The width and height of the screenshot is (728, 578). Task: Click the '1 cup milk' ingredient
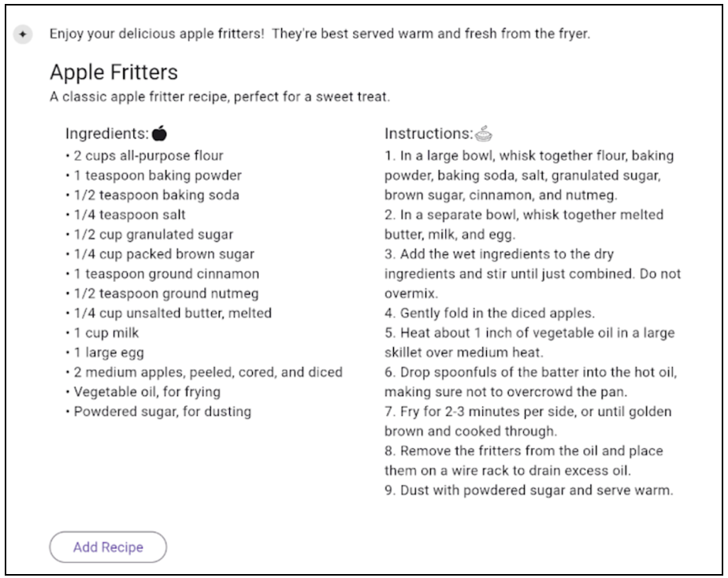pyautogui.click(x=106, y=332)
